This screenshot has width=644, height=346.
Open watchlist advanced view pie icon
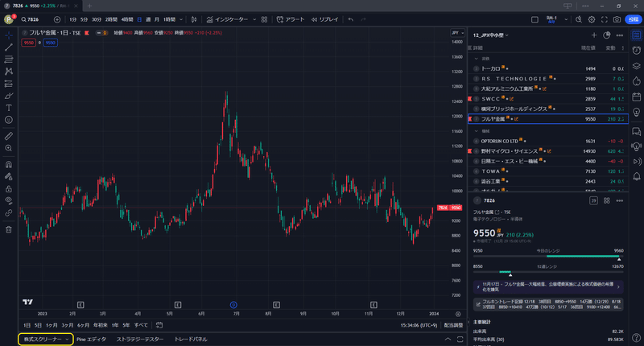tap(607, 35)
